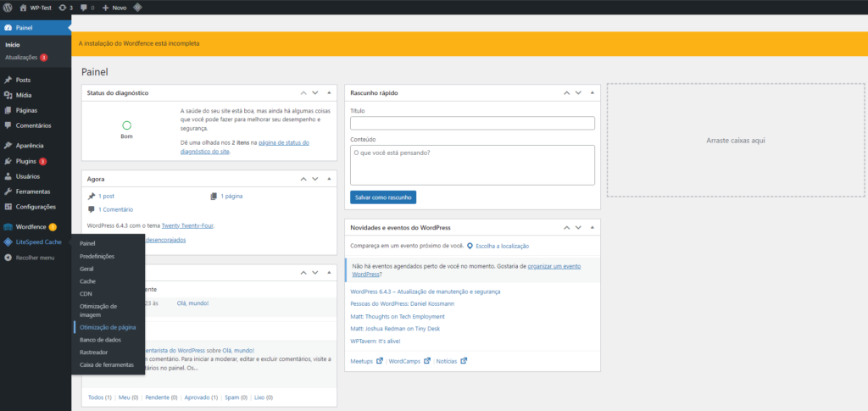Choose Banco de dados from the flyout menu

coord(100,339)
